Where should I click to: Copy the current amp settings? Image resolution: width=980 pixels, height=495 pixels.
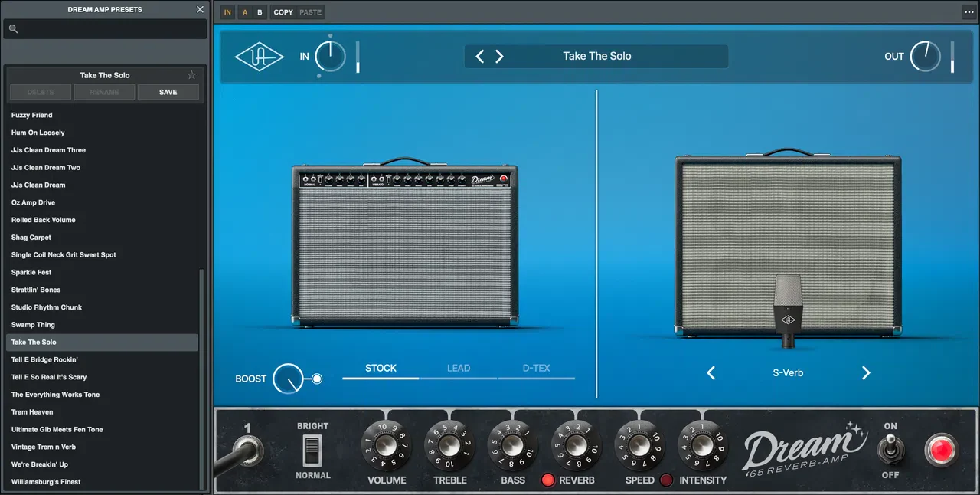click(x=283, y=12)
